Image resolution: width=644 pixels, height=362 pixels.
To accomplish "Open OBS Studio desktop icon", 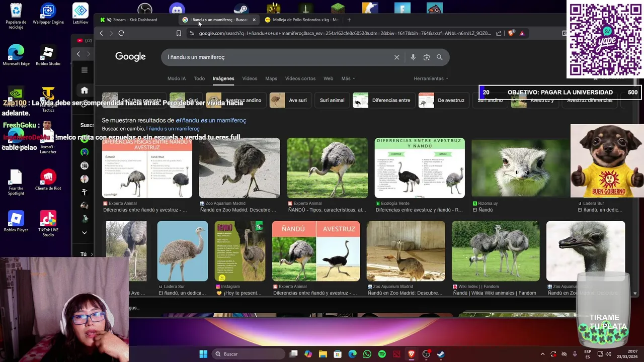I will (145, 9).
